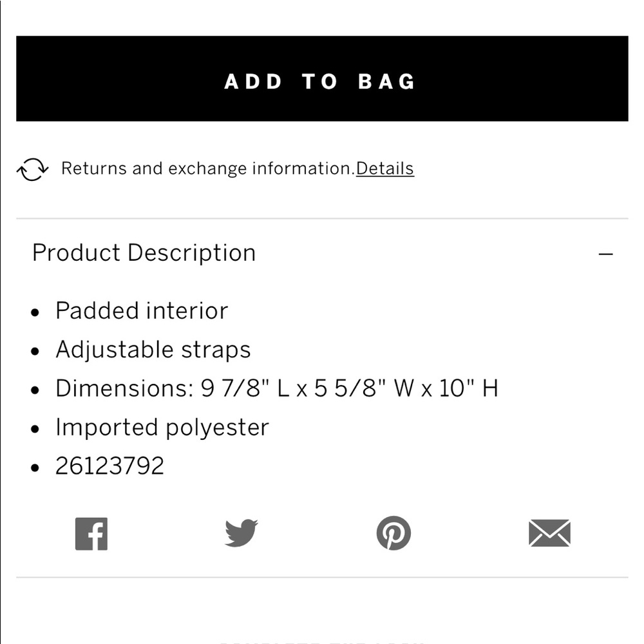Click the product number 26123792
This screenshot has width=644, height=644.
[110, 466]
